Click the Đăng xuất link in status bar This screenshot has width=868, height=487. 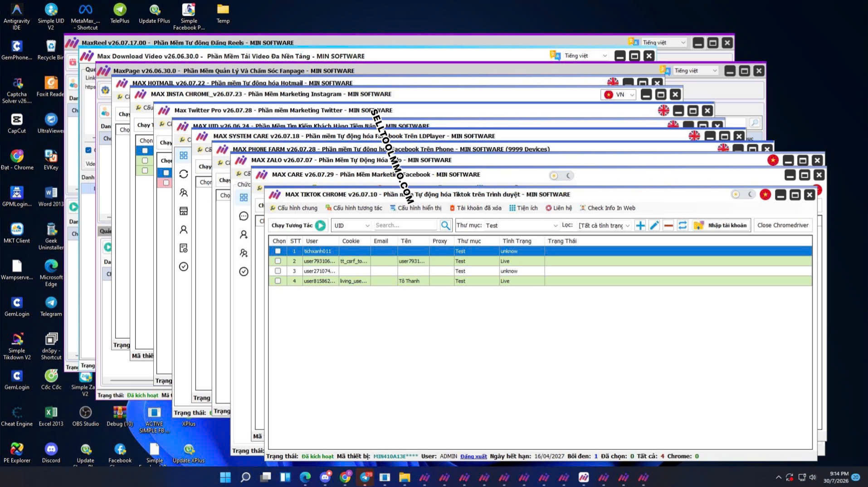[473, 456]
